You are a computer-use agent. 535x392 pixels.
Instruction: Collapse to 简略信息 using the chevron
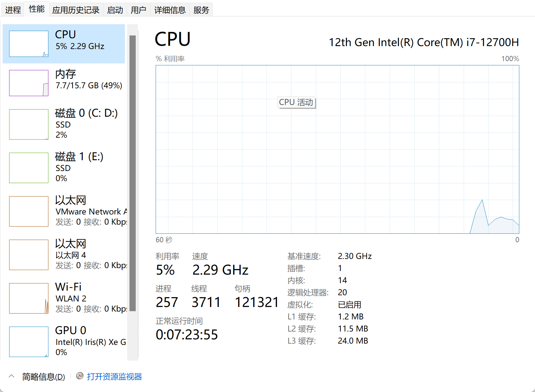(11, 376)
